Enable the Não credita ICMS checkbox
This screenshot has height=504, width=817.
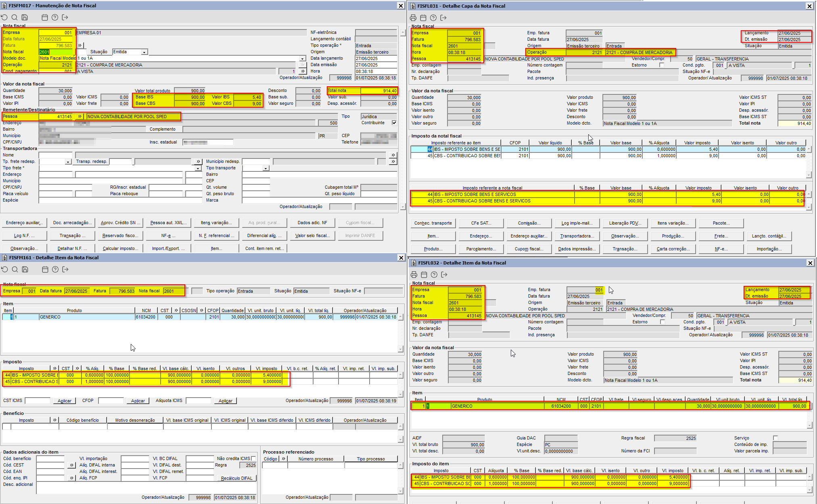[253, 458]
